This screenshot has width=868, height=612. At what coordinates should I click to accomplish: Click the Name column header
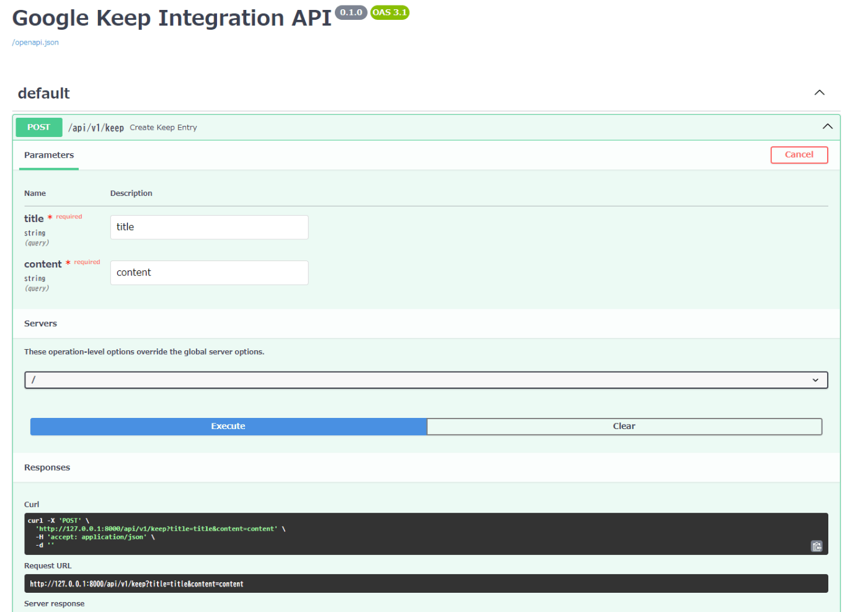[35, 193]
